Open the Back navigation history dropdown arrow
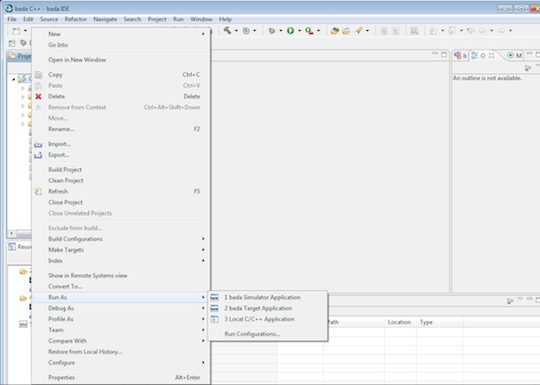The height and width of the screenshot is (385, 540). pyautogui.click(x=492, y=31)
